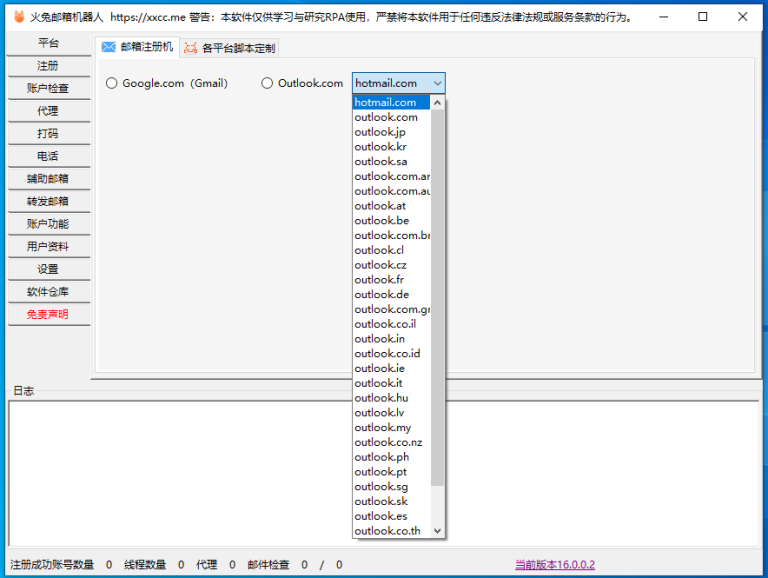
Task: Open the 打码 sidebar section
Action: [x=48, y=133]
